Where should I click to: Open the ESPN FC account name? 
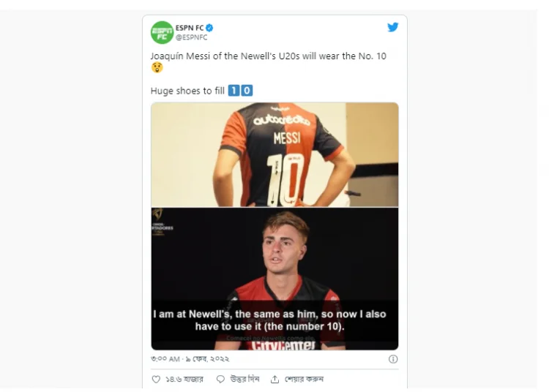[x=190, y=28]
